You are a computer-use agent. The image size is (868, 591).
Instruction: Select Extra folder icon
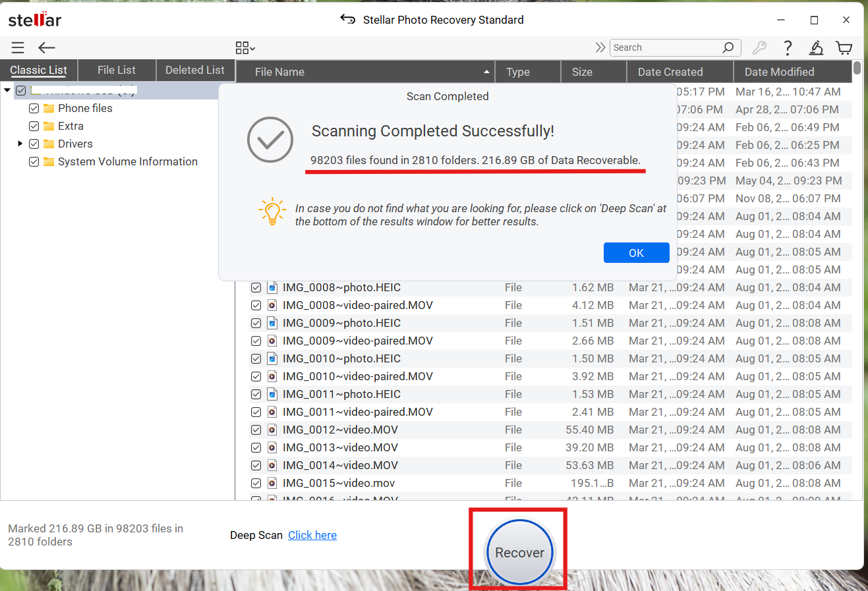tap(49, 126)
